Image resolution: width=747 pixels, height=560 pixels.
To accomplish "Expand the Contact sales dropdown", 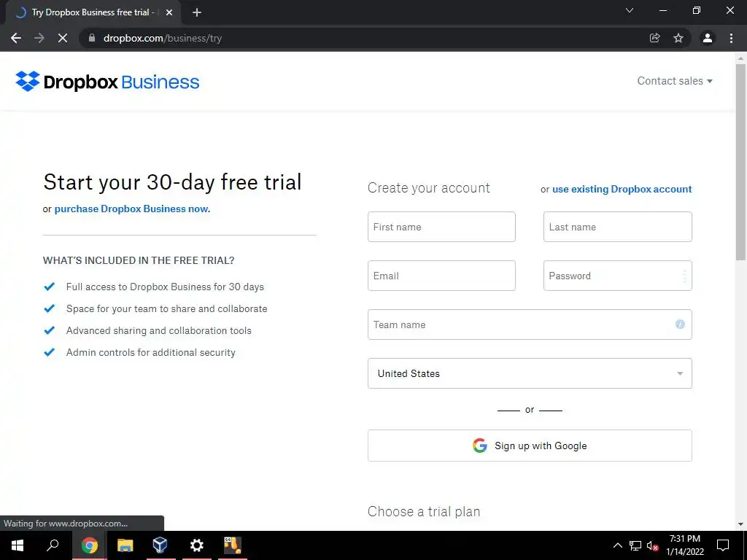I will (x=675, y=81).
